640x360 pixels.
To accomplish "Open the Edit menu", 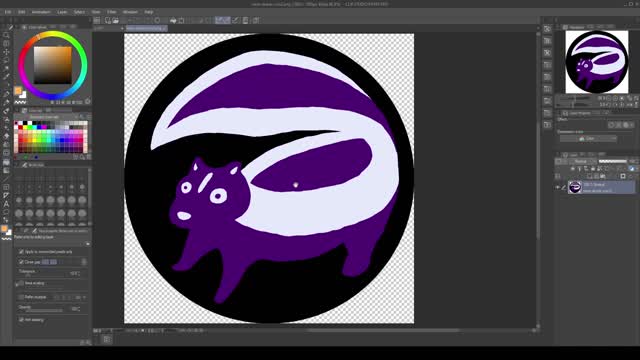I will click(22, 12).
